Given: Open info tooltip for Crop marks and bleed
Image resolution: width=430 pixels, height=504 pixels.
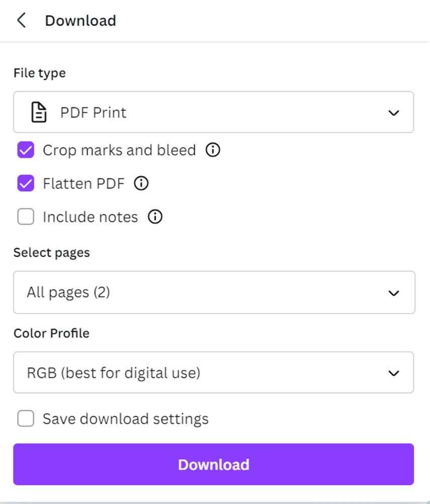Looking at the screenshot, I should click(x=212, y=150).
